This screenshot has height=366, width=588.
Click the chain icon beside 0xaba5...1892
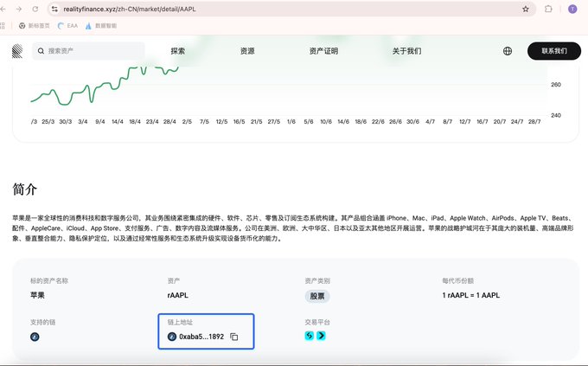[x=172, y=337]
